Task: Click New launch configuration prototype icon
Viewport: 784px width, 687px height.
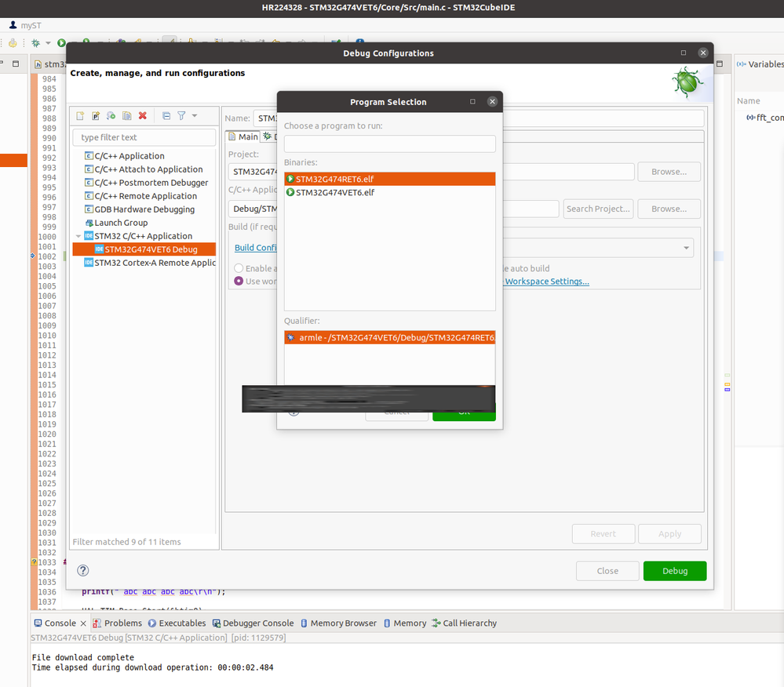Action: (x=96, y=116)
